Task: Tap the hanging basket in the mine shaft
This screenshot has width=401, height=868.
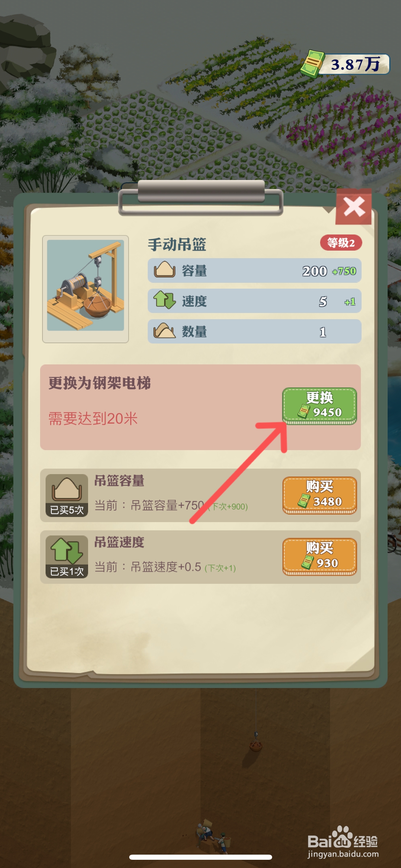Action: [x=255, y=743]
